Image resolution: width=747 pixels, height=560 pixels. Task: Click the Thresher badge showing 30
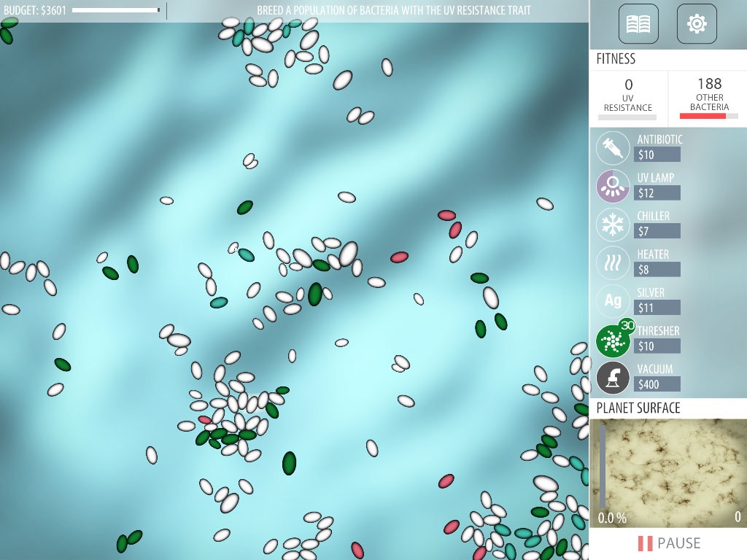627,326
